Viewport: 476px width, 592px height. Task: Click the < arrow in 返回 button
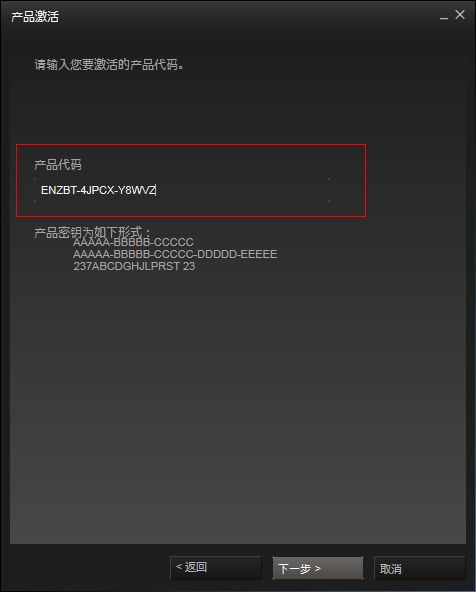coord(179,566)
